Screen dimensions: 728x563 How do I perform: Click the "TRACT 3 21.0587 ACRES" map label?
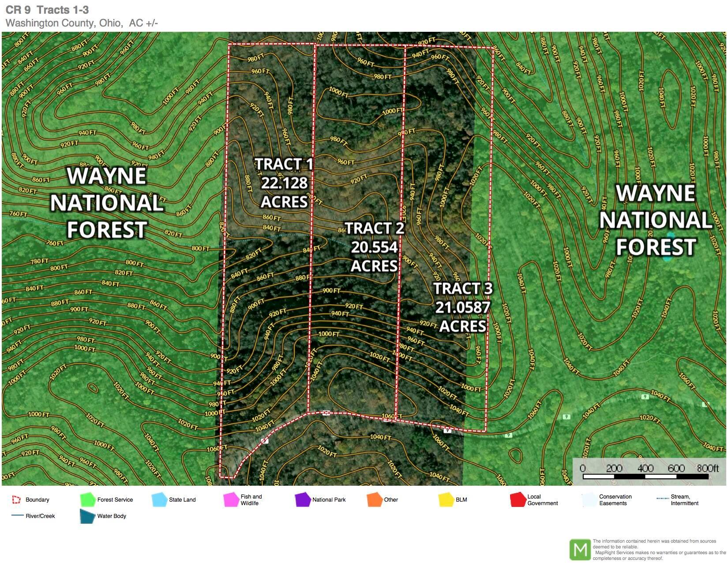click(463, 307)
